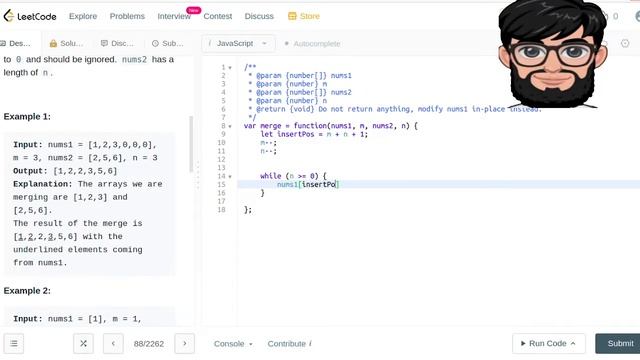This screenshot has width=640, height=360.
Task: Click the clock icon on the Submissions tab
Action: 155,43
